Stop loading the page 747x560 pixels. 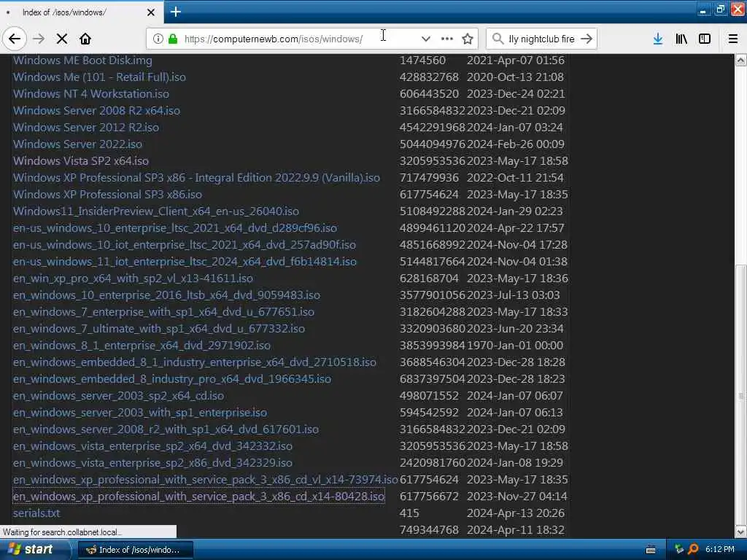point(62,39)
